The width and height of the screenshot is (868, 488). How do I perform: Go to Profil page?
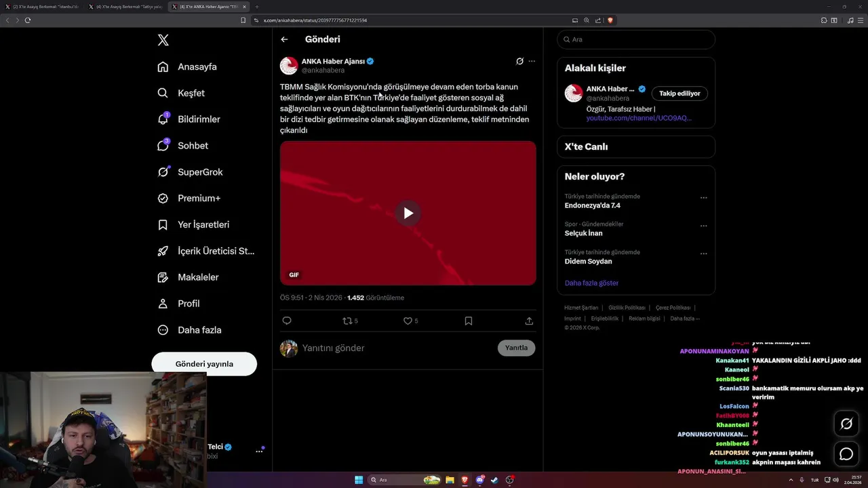pos(178,304)
